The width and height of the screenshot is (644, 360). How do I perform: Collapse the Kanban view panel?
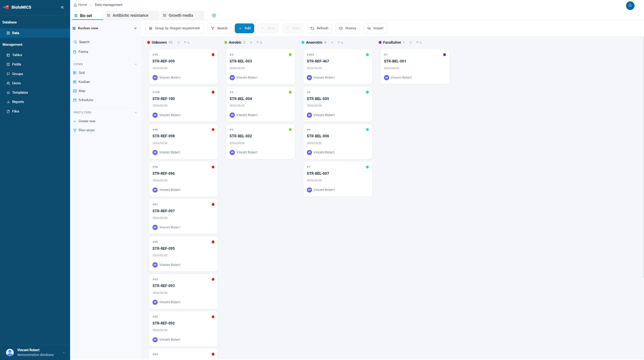tap(136, 28)
